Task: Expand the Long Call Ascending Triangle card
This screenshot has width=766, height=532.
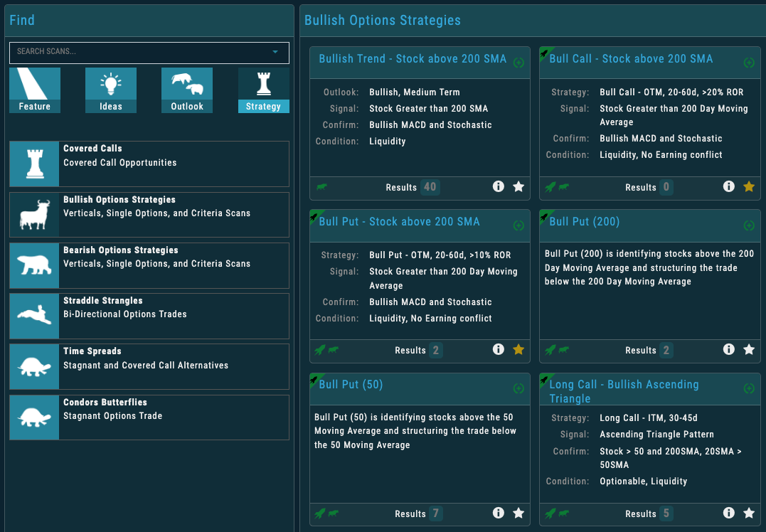Action: [749, 388]
